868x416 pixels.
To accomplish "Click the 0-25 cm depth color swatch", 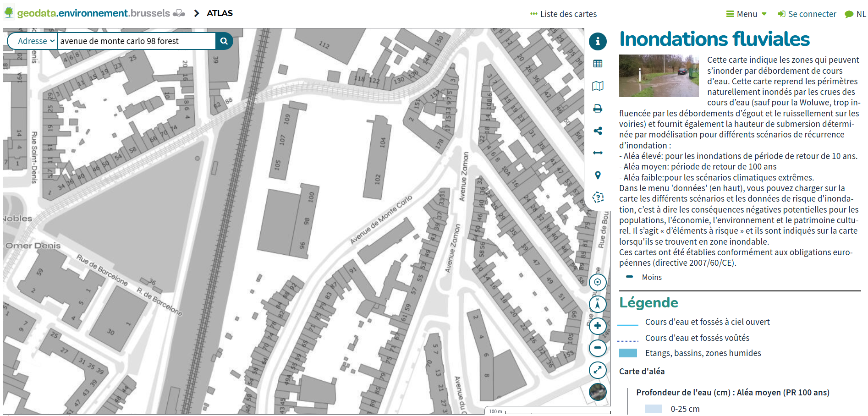I will 653,409.
